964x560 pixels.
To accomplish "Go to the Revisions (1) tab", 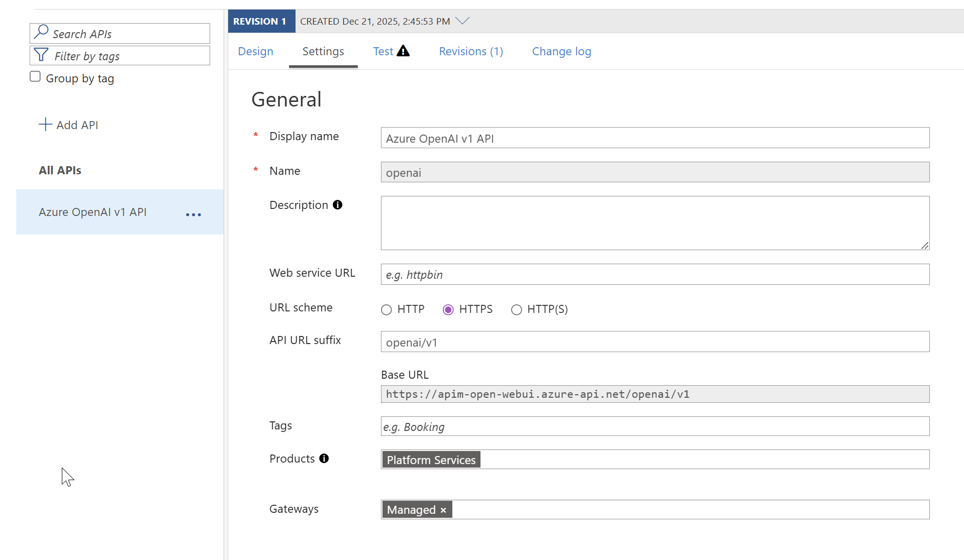I will (471, 51).
